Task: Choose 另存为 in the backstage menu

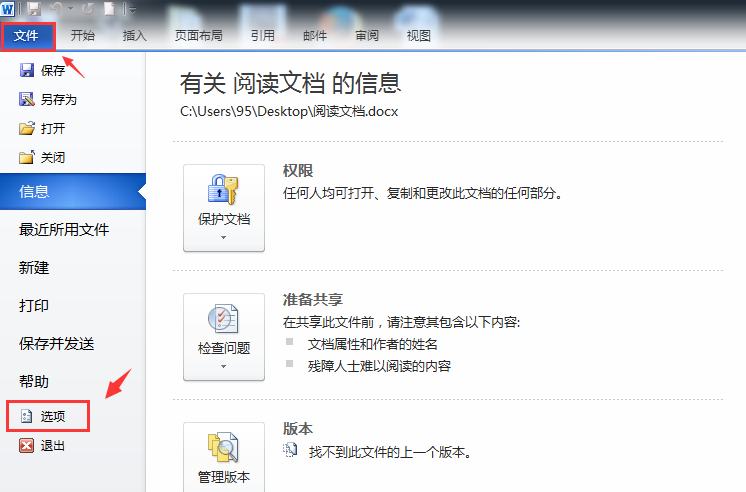Action: [48, 99]
